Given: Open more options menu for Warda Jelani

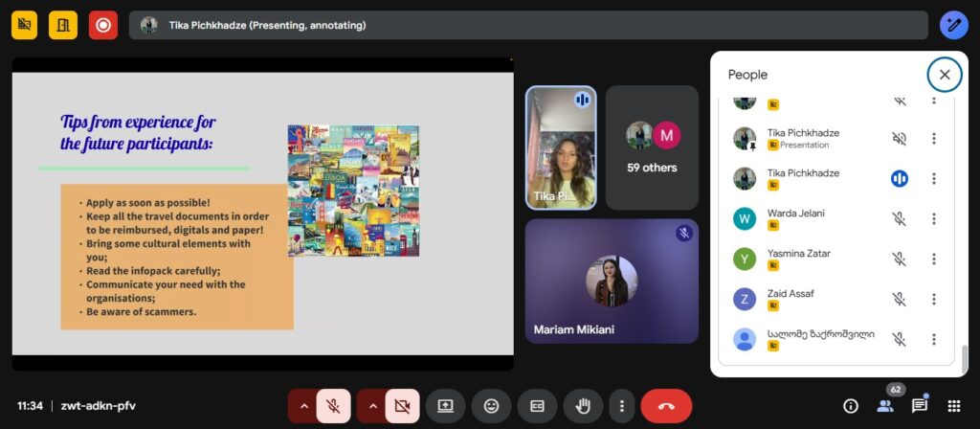Looking at the screenshot, I should 934,218.
